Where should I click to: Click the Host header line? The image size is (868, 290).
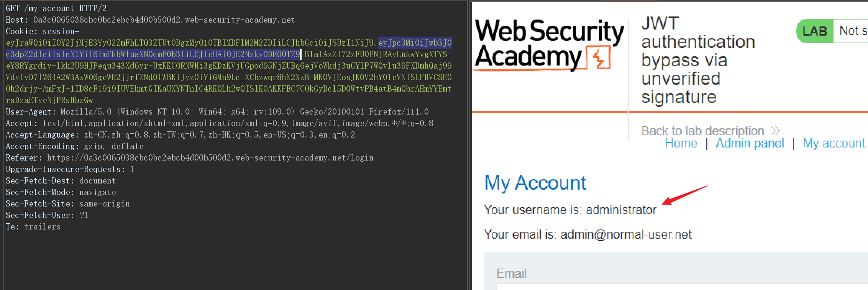click(150, 20)
